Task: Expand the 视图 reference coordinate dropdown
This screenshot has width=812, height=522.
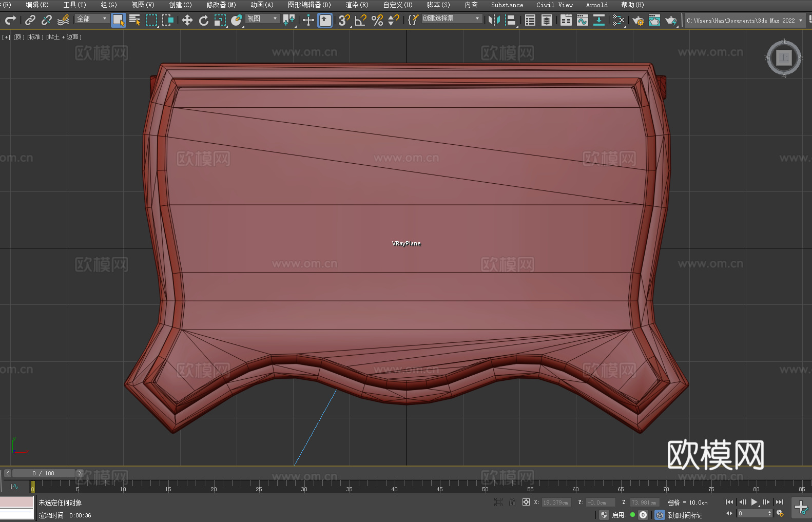Action: 262,19
